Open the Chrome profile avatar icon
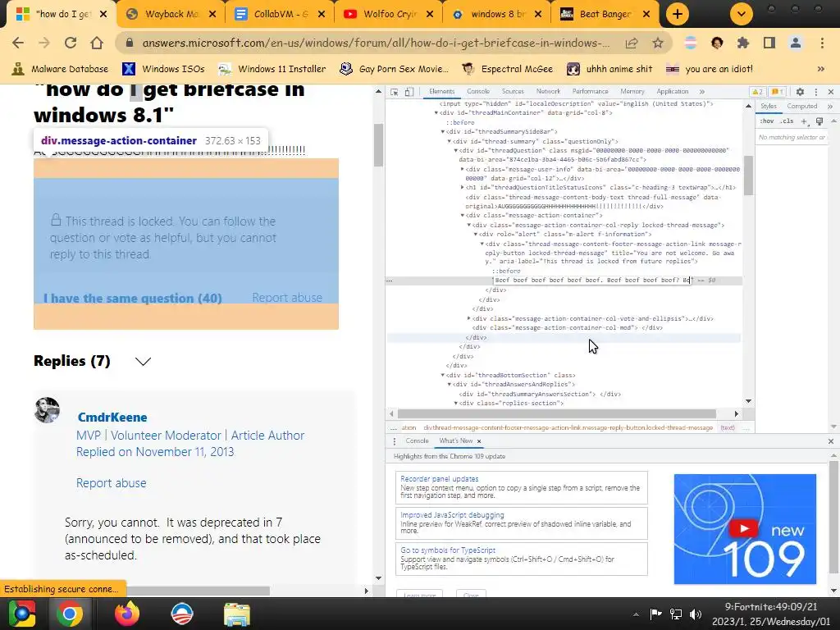 pos(796,43)
